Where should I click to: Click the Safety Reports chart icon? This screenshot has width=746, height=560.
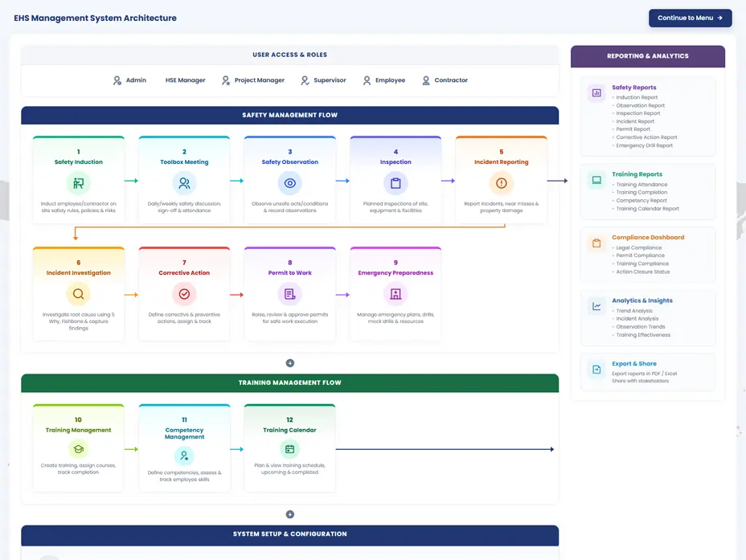(596, 93)
